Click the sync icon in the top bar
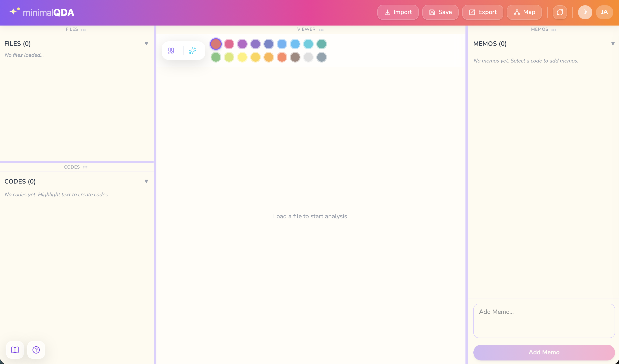This screenshot has height=364, width=619. point(560,12)
